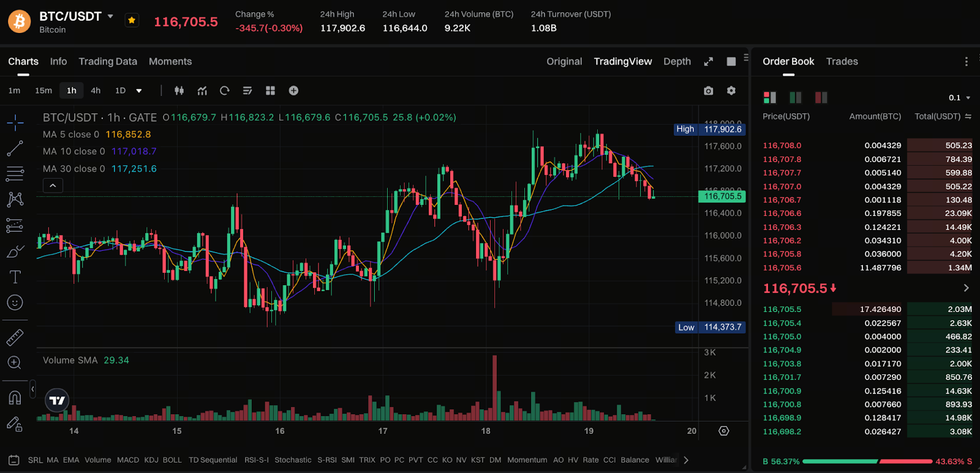Show combined bids and asks order book view
This screenshot has height=473, width=980.
coord(770,97)
